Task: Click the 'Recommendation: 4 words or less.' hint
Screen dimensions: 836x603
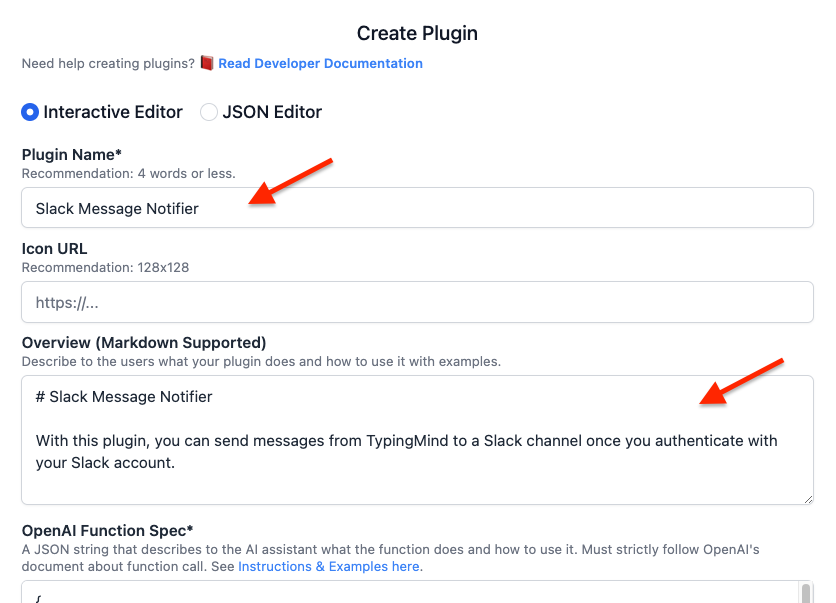Action: click(x=128, y=174)
